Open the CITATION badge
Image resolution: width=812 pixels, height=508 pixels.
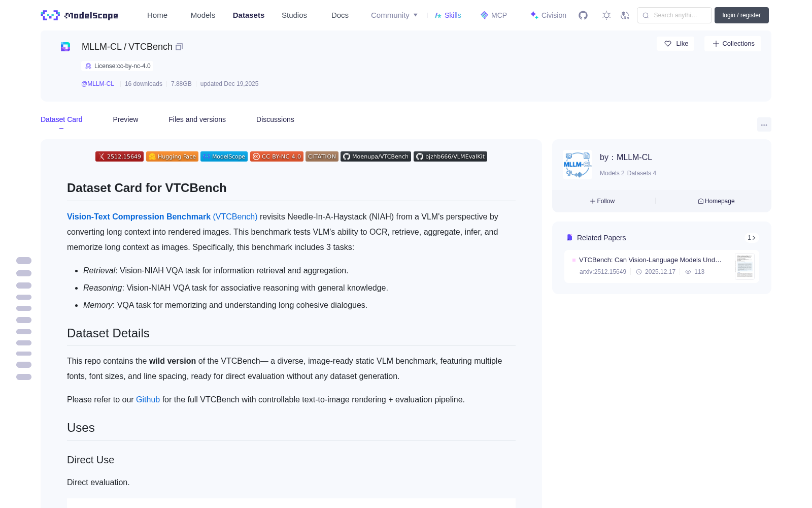click(x=322, y=156)
